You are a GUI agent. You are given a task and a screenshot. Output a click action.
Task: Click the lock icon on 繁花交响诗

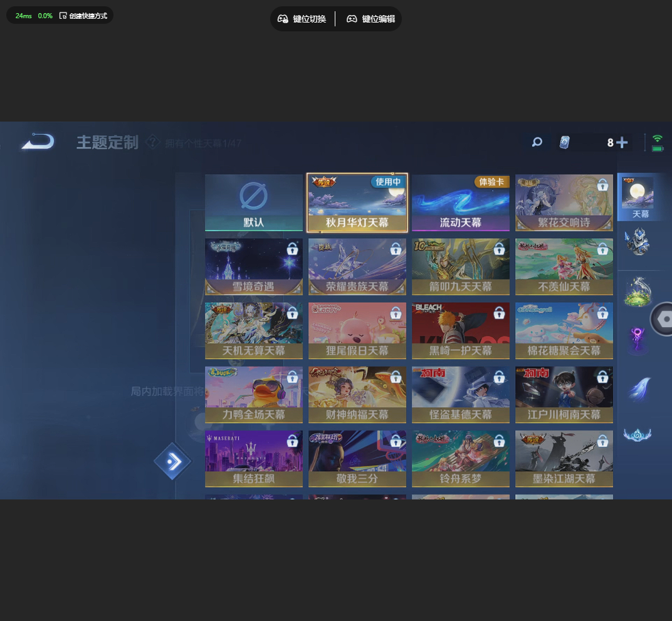(602, 185)
